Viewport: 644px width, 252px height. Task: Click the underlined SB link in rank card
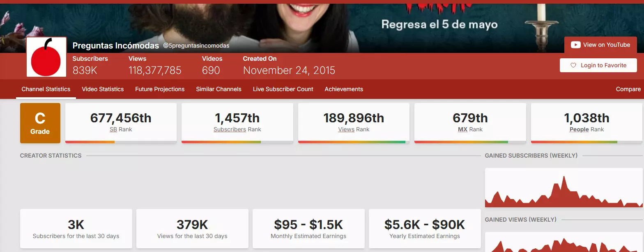(113, 129)
